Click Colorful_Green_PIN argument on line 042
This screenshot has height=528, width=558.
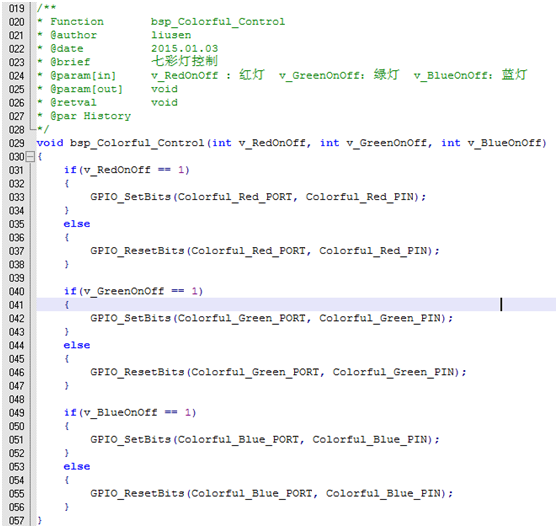[x=380, y=318]
